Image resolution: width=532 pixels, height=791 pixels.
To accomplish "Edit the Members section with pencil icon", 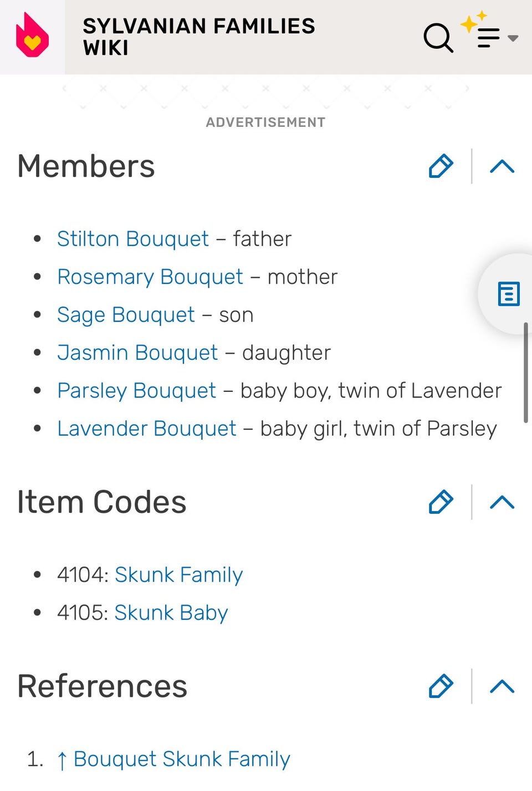I will 441,166.
